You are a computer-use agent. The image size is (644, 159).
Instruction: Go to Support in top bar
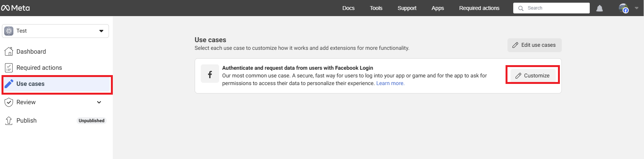coord(407,8)
